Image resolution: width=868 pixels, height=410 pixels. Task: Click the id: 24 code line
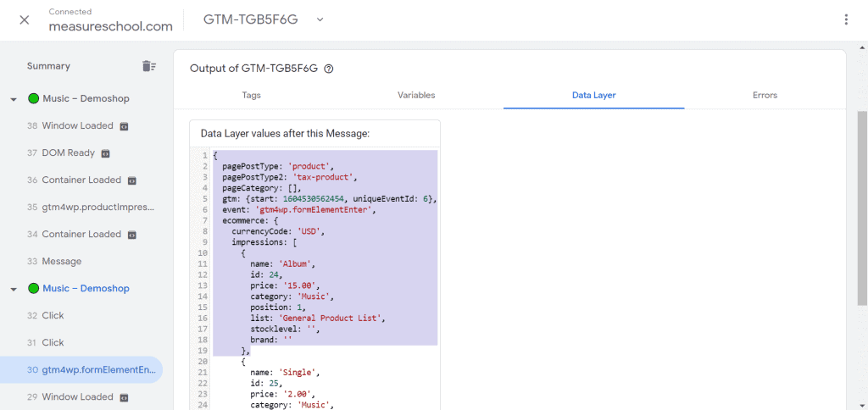tap(266, 275)
